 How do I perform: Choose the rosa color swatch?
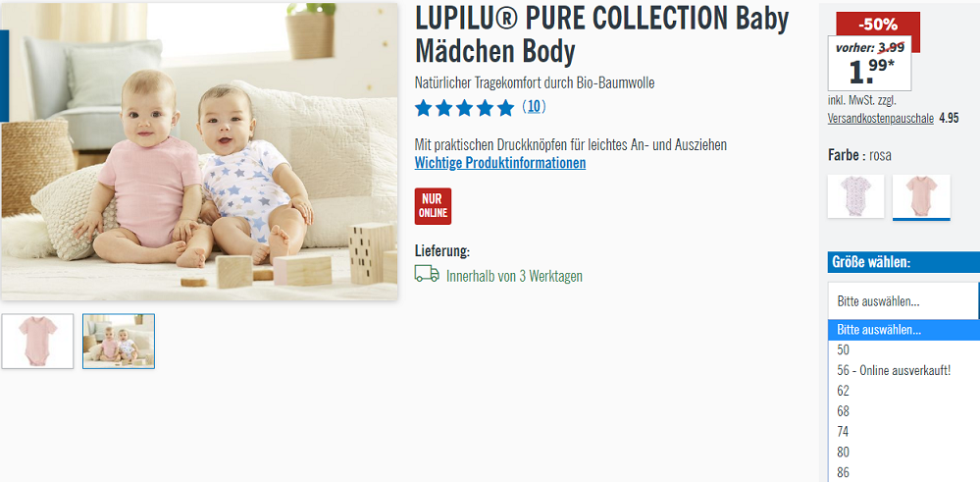(921, 196)
